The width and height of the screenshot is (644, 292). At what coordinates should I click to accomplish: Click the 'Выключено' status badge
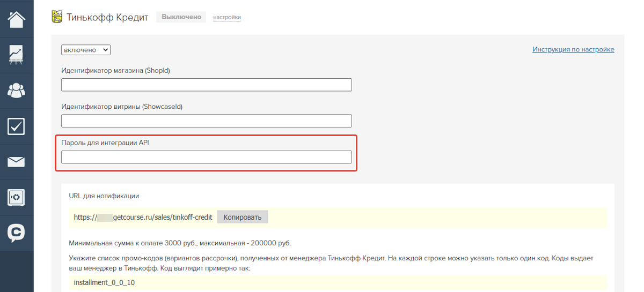coord(181,17)
